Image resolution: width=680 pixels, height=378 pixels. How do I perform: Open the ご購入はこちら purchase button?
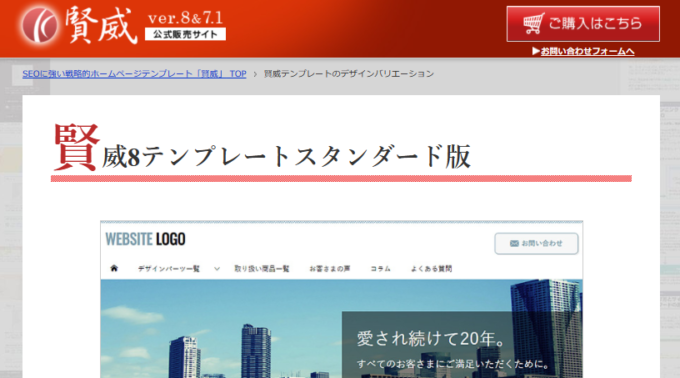click(x=583, y=24)
